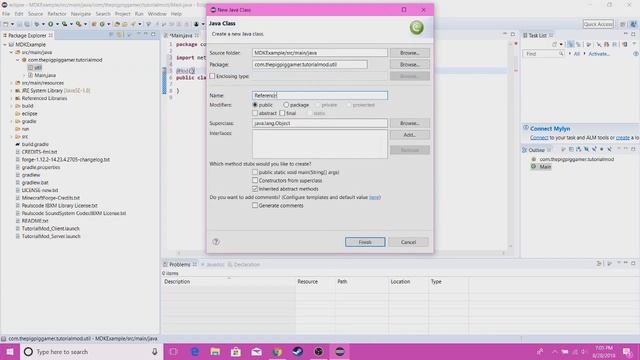
Task: Click the Save All toolbar icon
Action: coord(27,24)
